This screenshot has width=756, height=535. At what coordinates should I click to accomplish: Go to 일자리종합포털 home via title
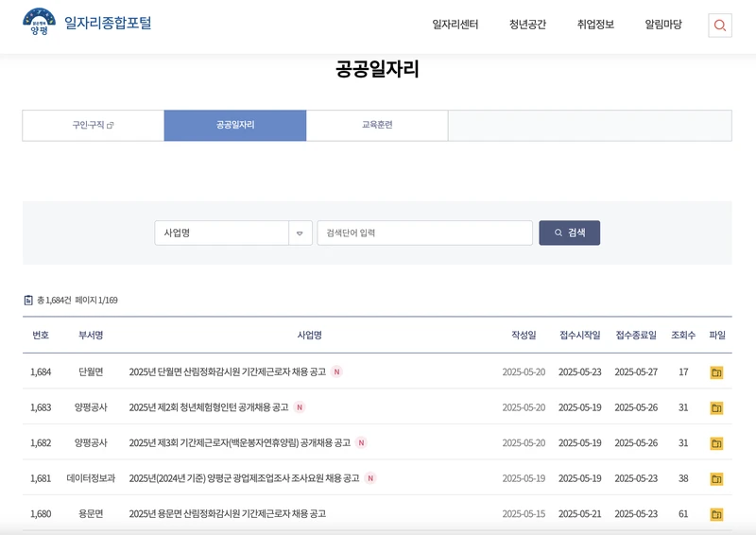point(108,23)
